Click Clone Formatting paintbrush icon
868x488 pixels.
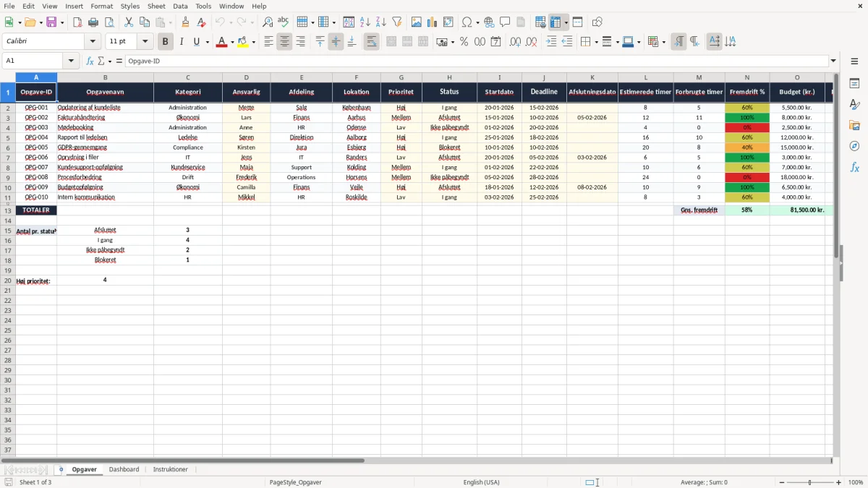[186, 22]
